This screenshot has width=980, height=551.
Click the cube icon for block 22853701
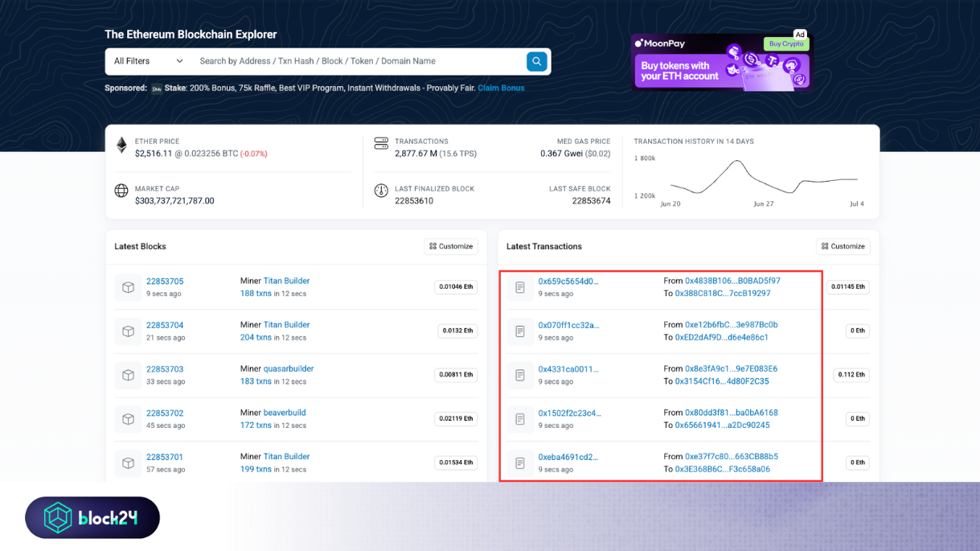[x=128, y=463]
